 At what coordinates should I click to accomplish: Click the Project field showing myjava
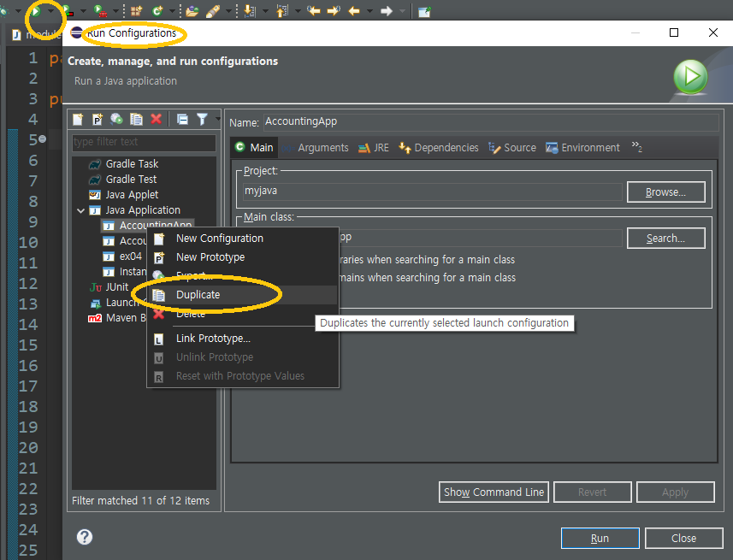[433, 192]
